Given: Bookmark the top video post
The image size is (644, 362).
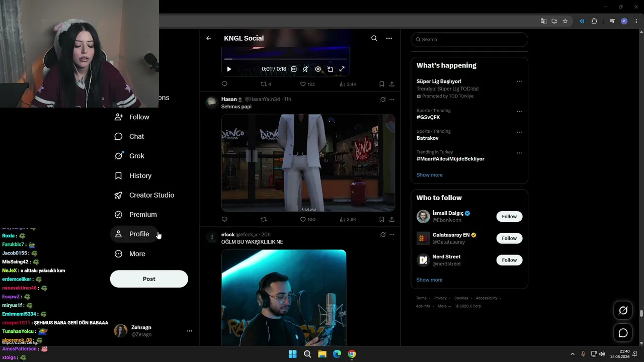Looking at the screenshot, I should tap(382, 84).
